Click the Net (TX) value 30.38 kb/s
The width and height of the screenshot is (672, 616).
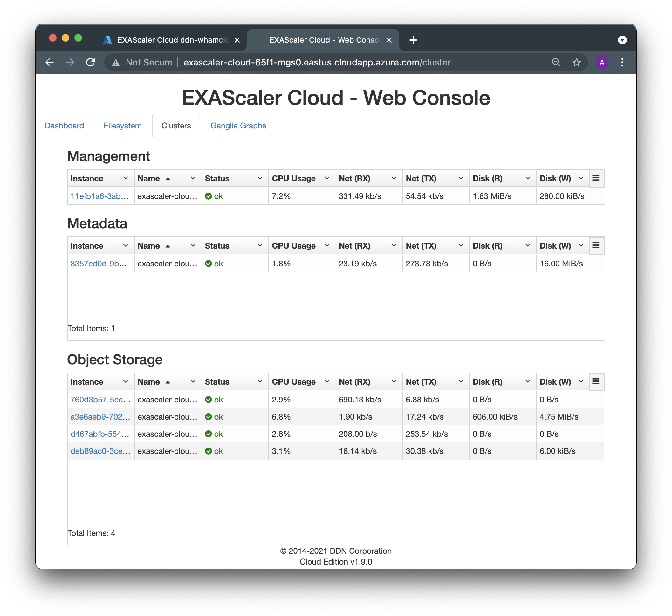(424, 451)
